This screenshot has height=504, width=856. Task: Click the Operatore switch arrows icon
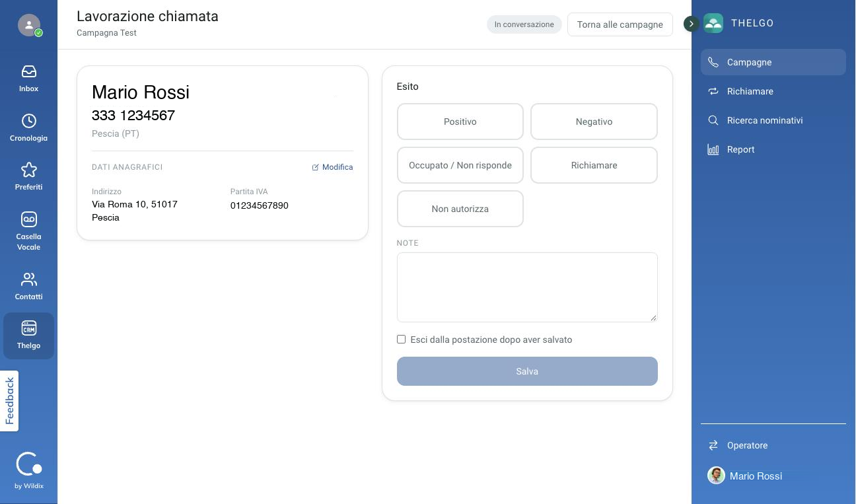(x=713, y=445)
